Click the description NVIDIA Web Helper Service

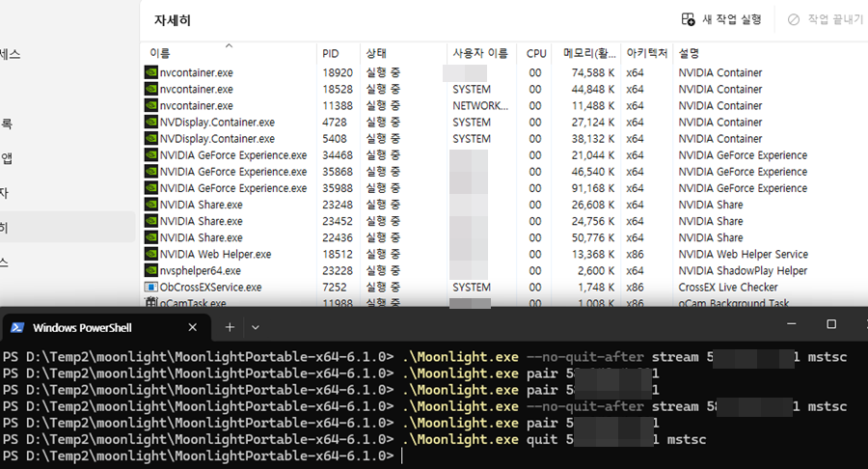(743, 254)
